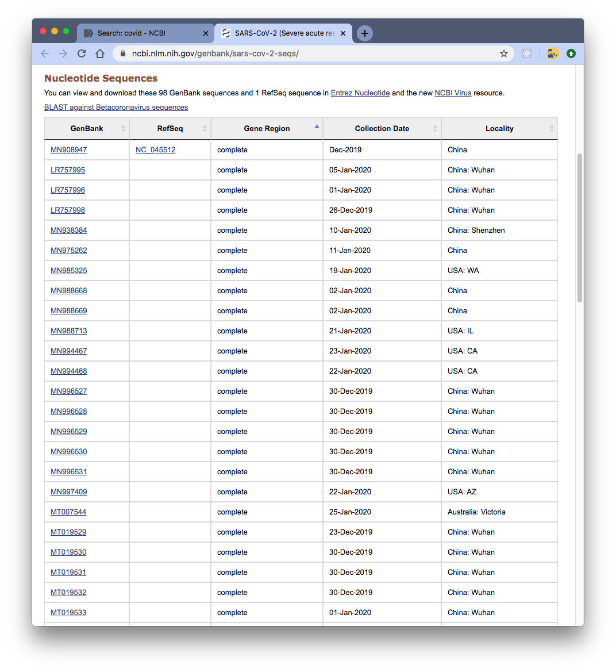
Task: Open GenBank record LR757995
Action: pos(68,170)
